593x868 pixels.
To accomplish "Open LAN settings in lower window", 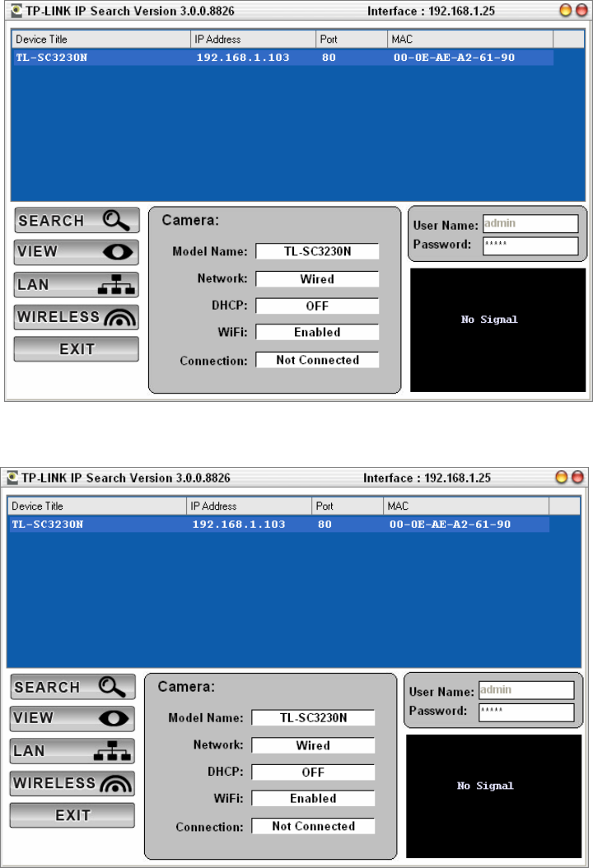I will coord(72,751).
